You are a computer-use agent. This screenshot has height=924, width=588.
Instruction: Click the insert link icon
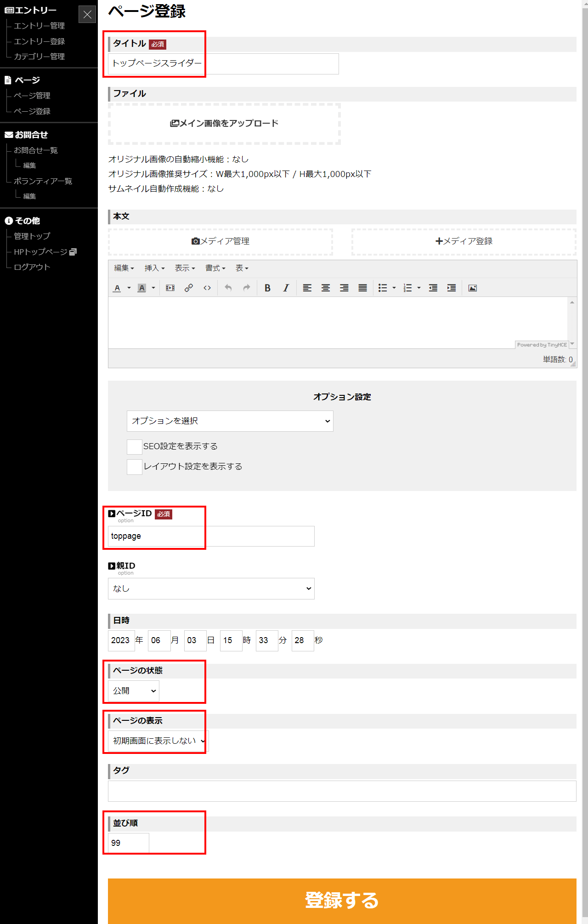coord(188,288)
